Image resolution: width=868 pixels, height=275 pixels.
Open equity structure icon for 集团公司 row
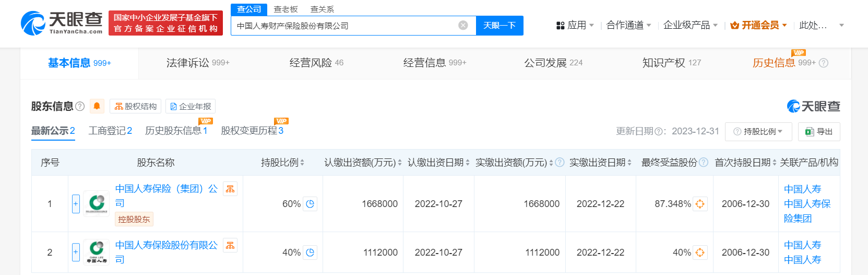230,189
